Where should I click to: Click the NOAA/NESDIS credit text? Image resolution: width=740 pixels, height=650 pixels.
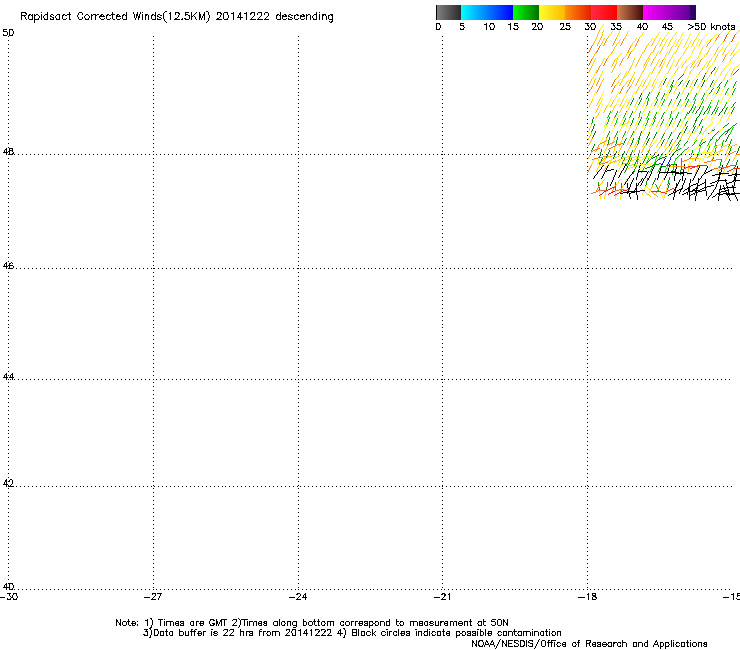coord(589,644)
